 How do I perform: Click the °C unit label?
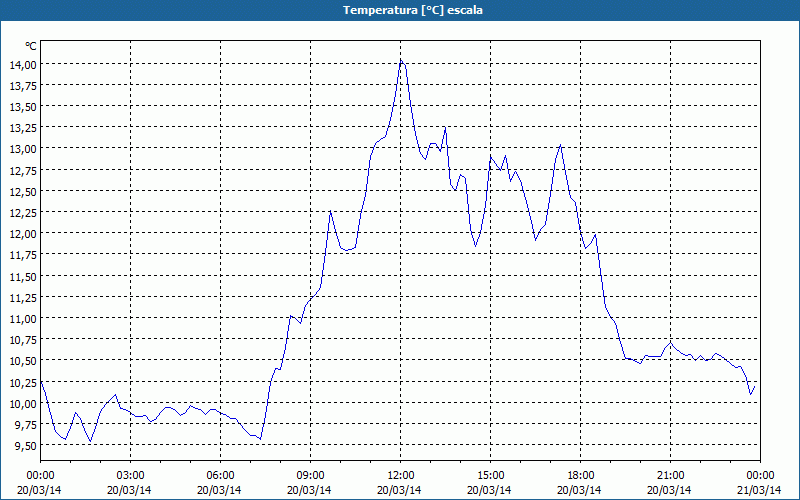(x=31, y=46)
